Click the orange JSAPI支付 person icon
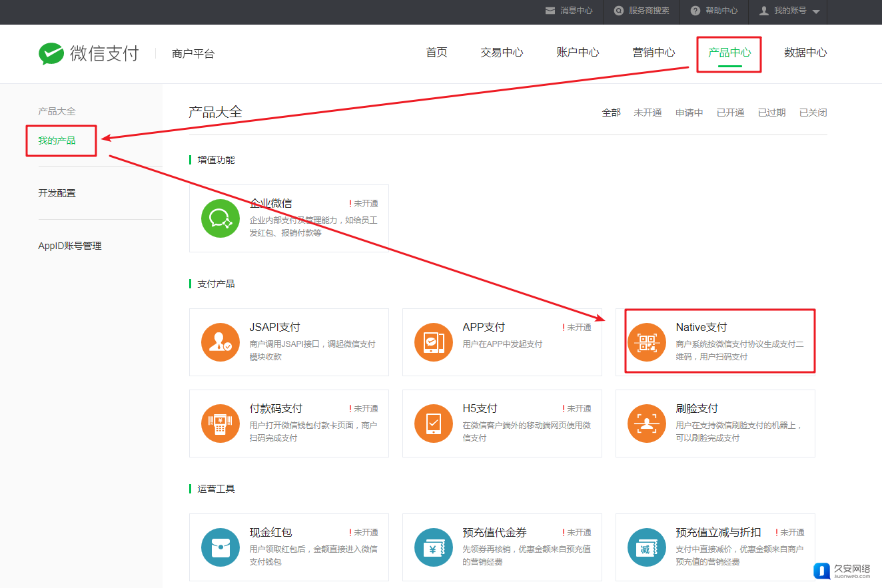The width and height of the screenshot is (882, 588). [x=220, y=342]
